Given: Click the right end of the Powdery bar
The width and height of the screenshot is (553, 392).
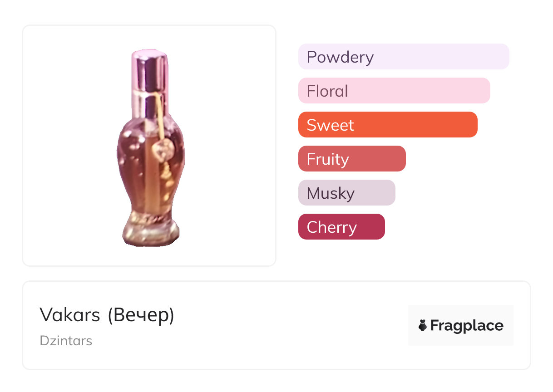Looking at the screenshot, I should (x=502, y=57).
